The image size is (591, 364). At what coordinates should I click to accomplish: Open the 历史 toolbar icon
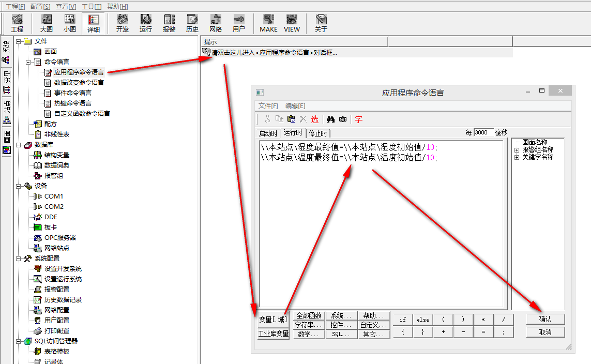pyautogui.click(x=192, y=23)
